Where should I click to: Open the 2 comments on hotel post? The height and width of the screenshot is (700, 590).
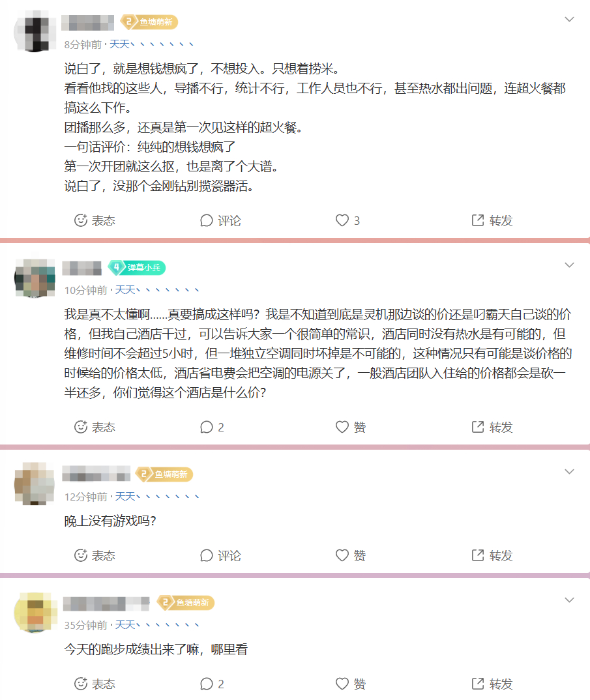pos(212,427)
